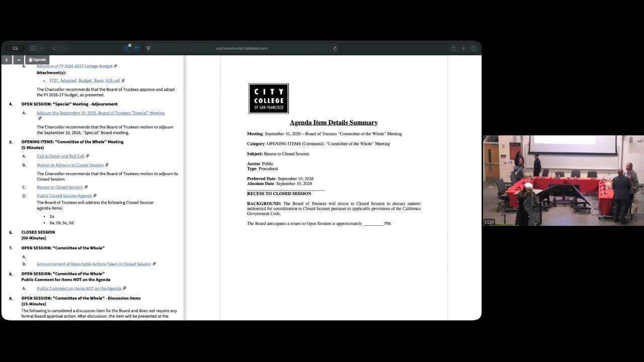Click the Agenda Item Details Summary title

334,123
